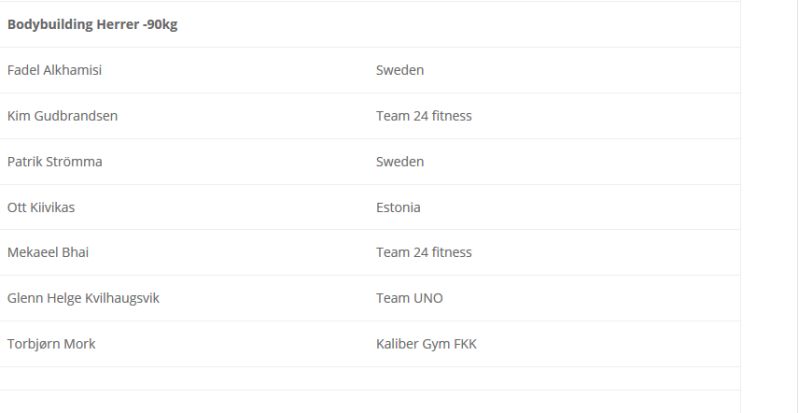The height and width of the screenshot is (413, 800).
Task: Click empty cell right of Bodybuilding Herrer heading
Action: (x=550, y=25)
